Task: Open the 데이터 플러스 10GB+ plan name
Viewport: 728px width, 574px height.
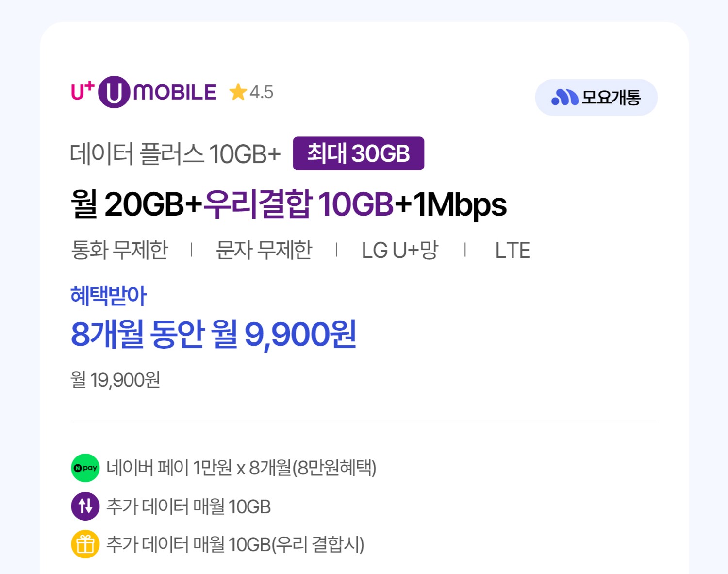Action: coord(175,154)
